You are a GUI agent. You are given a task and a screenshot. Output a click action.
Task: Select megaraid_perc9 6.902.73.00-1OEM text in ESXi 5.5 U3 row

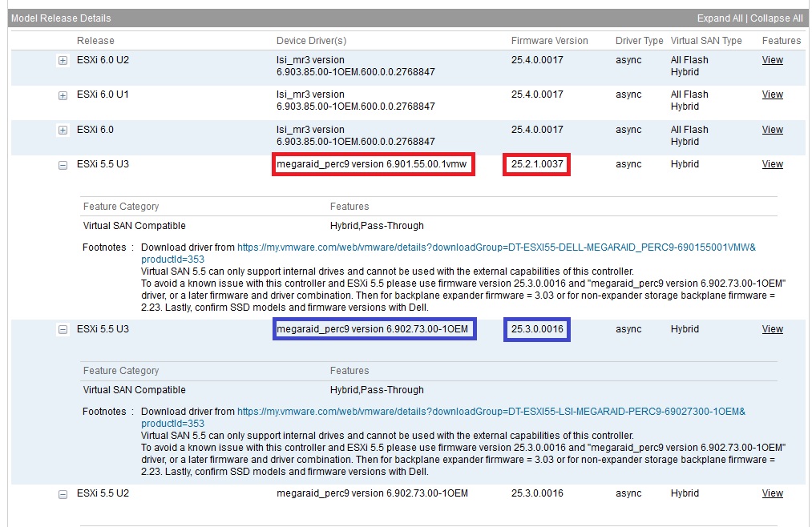click(x=373, y=329)
